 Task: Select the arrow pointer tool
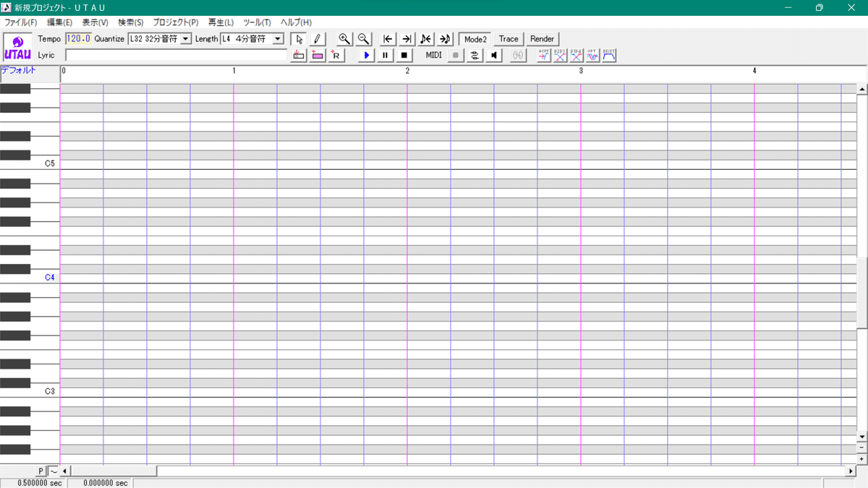point(299,39)
